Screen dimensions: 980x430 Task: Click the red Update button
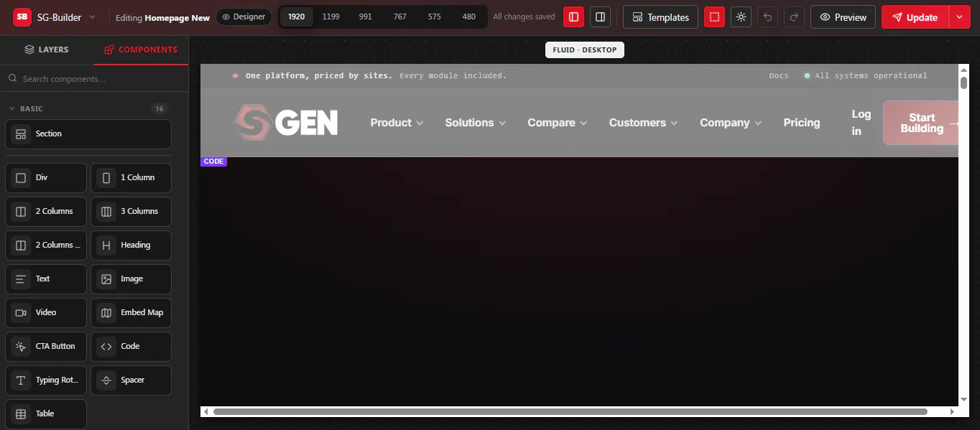[x=915, y=17]
